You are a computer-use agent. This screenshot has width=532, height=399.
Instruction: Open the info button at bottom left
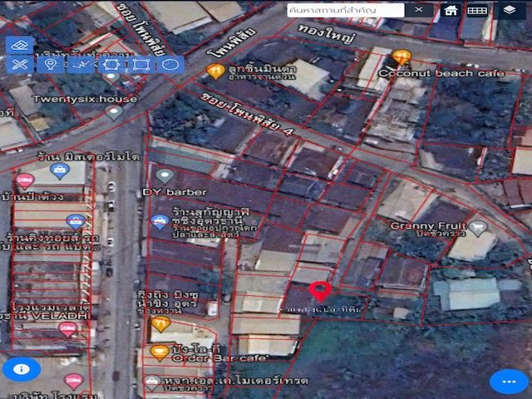pos(22,368)
